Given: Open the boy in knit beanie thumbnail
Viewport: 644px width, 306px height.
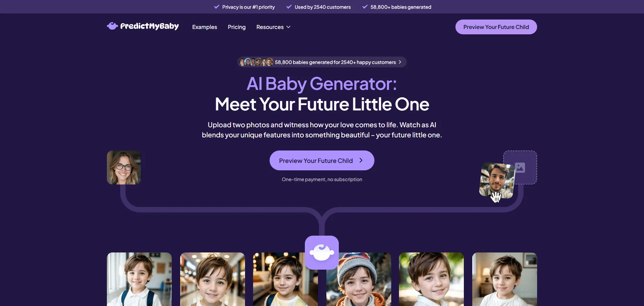Looking at the screenshot, I should pos(359,279).
